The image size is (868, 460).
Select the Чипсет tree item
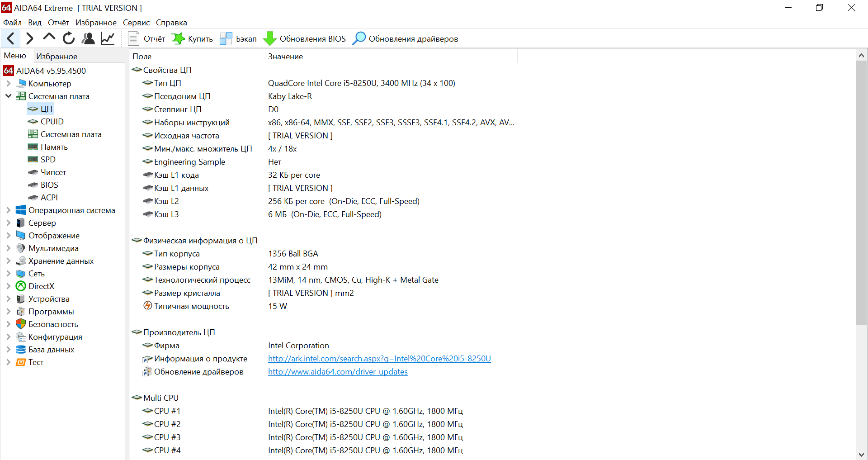coord(53,172)
